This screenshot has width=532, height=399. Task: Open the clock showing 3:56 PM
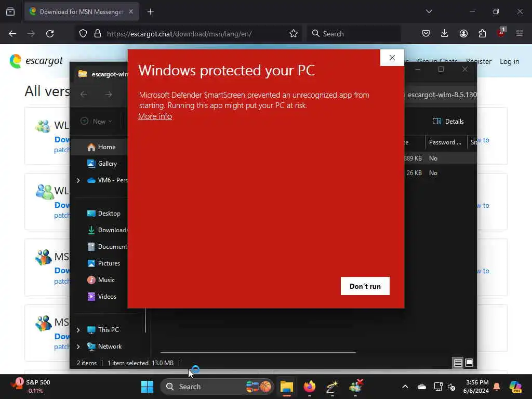[476, 387]
